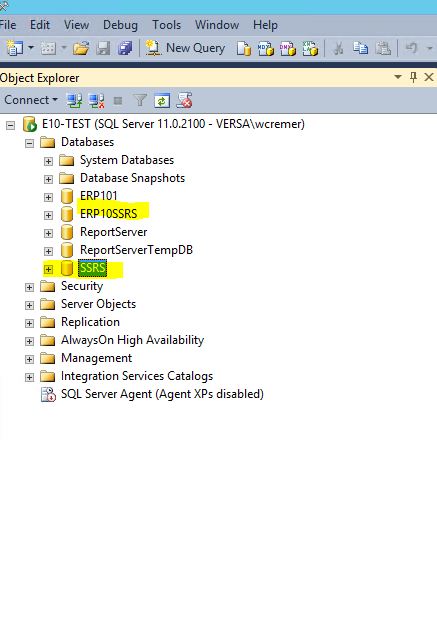The width and height of the screenshot is (437, 625).
Task: Click the Database Engine Query icon
Action: point(244,49)
